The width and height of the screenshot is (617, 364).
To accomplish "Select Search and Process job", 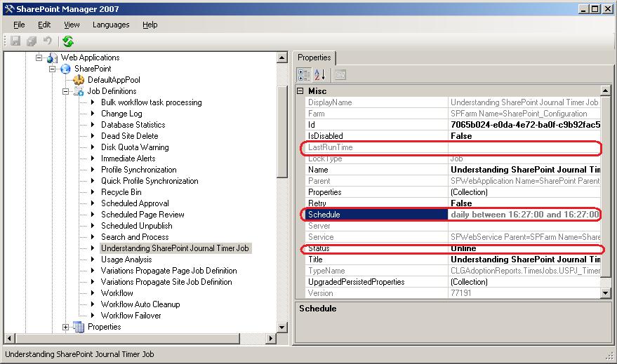I will pos(135,237).
